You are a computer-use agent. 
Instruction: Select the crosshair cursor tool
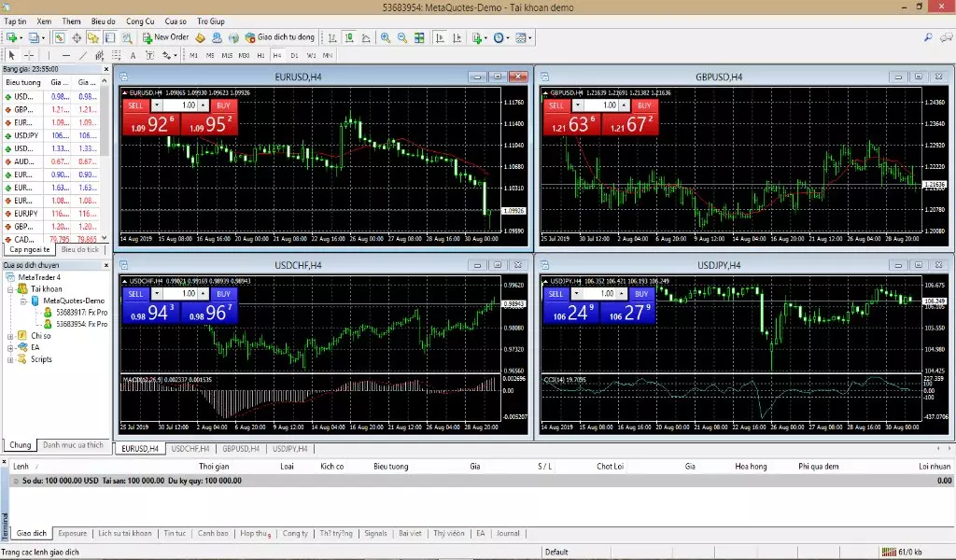tap(28, 55)
